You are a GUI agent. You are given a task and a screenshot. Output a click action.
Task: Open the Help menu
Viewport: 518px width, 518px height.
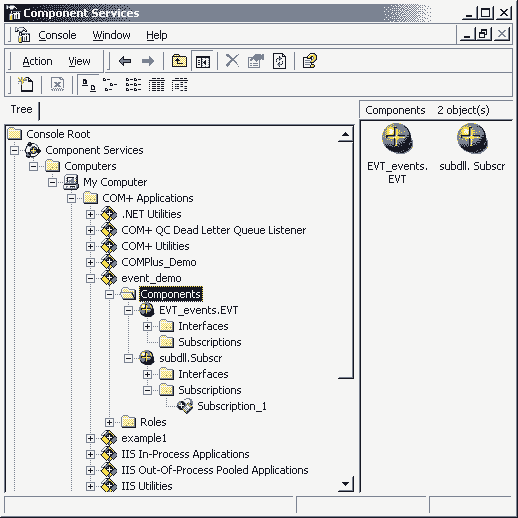157,35
